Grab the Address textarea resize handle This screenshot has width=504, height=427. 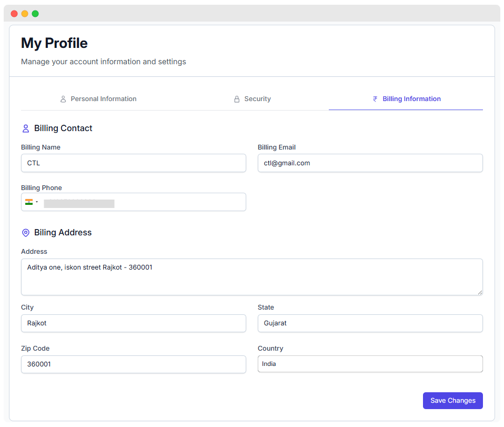(480, 292)
